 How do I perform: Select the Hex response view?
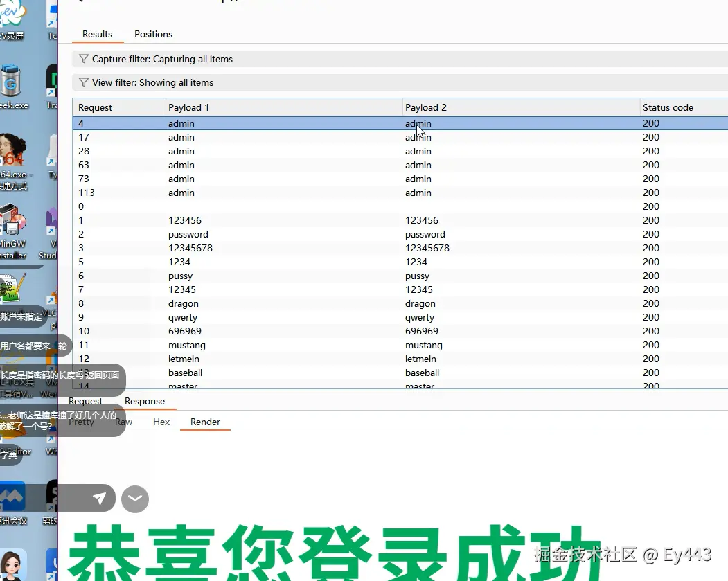click(161, 422)
